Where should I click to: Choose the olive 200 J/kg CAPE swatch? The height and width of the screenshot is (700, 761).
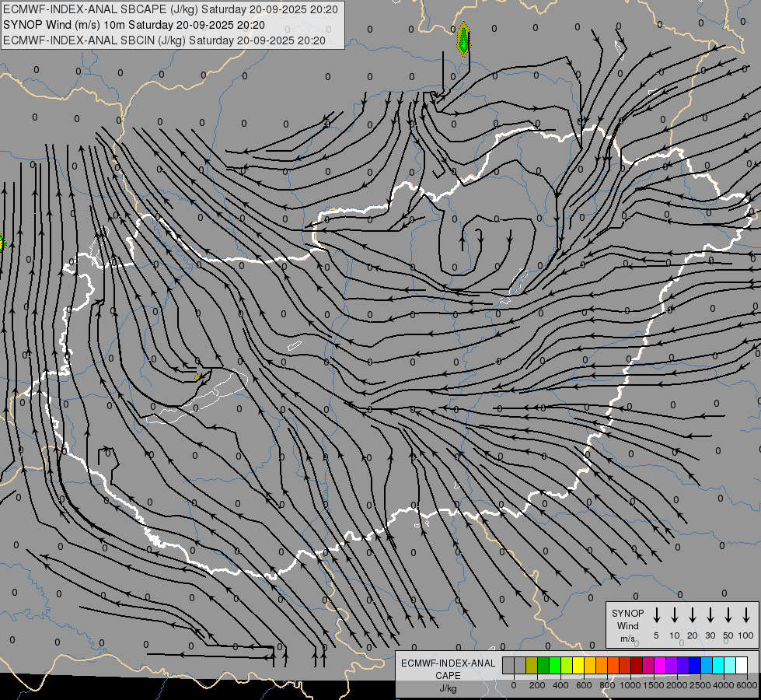[532, 666]
